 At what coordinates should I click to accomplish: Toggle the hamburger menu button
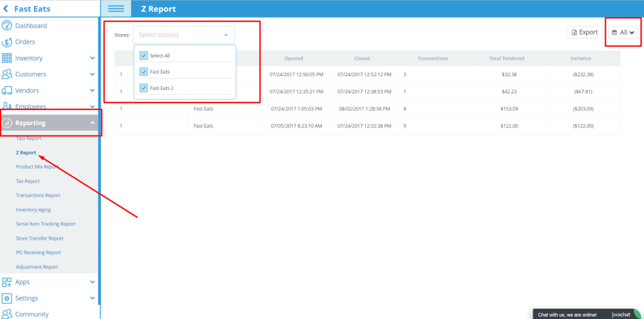(116, 9)
